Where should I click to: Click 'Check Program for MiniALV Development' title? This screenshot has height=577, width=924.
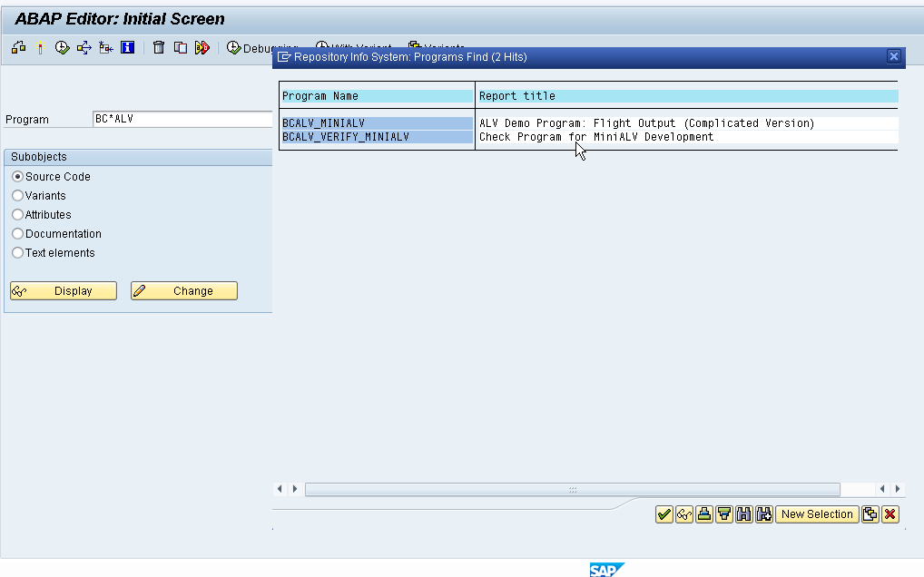point(596,137)
